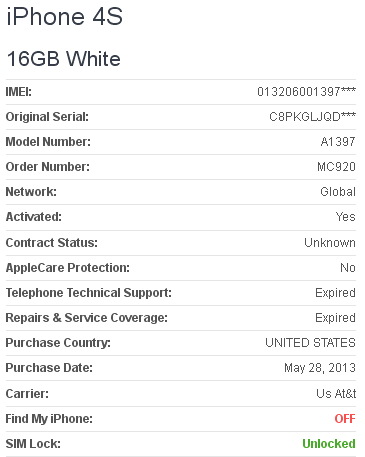365x457 pixels.
Task: Click the Purchase Country value UNITED STATES
Action: [310, 343]
